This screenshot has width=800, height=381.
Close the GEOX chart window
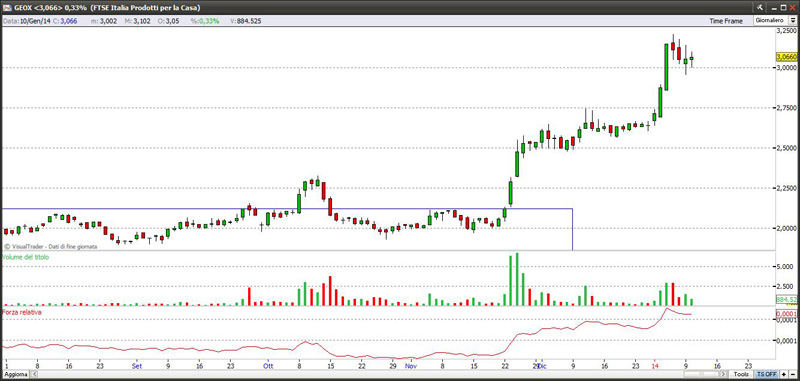coord(792,7)
